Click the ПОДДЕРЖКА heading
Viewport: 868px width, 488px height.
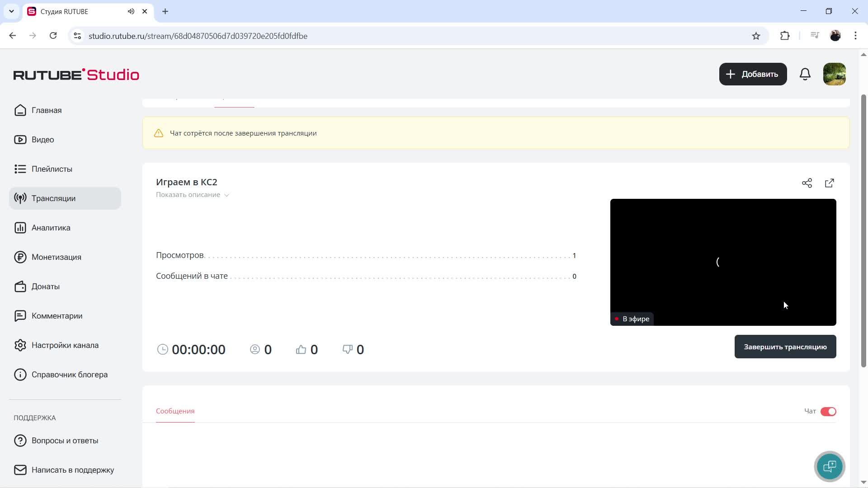pos(35,418)
